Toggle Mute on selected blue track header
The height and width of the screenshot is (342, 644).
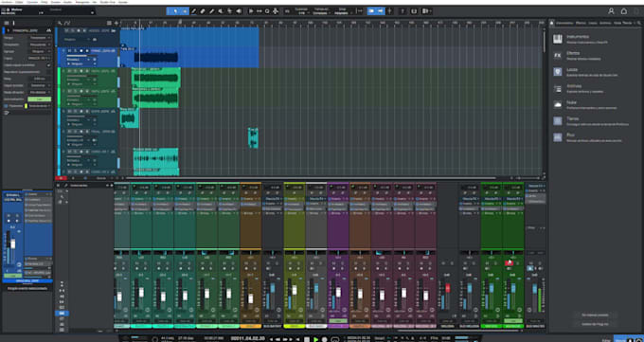coord(69,50)
